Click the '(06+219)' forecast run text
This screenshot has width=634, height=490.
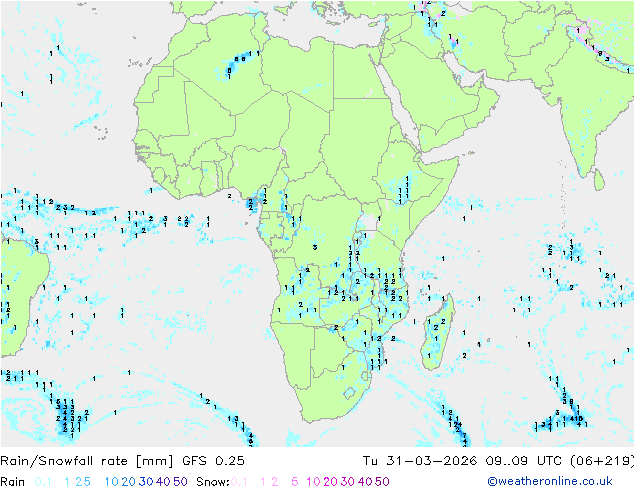point(602,461)
